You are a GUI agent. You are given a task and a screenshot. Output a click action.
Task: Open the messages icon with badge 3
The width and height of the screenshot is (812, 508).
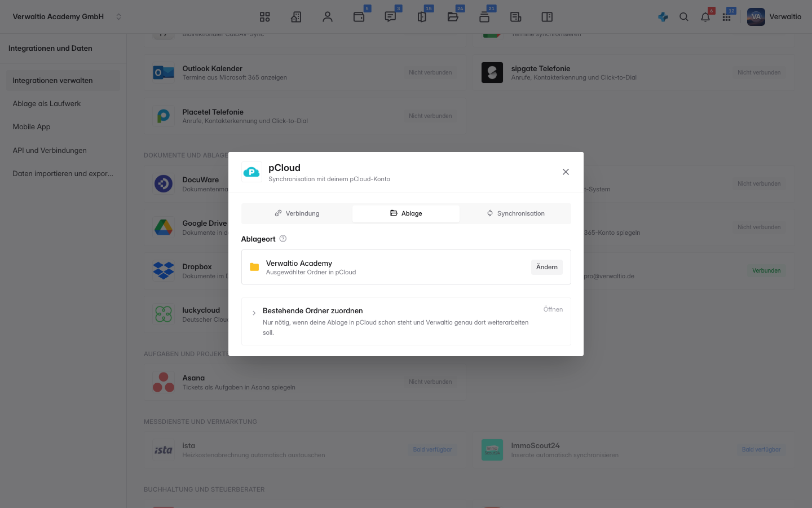(x=390, y=17)
